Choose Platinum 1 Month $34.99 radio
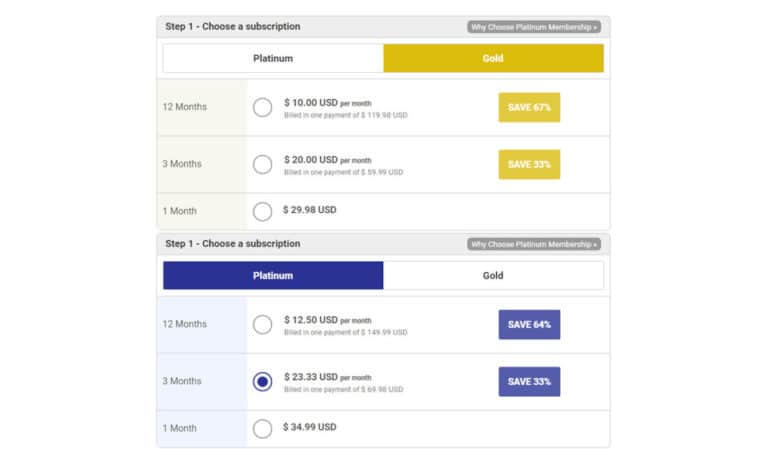This screenshot has height=449, width=768. click(x=263, y=428)
